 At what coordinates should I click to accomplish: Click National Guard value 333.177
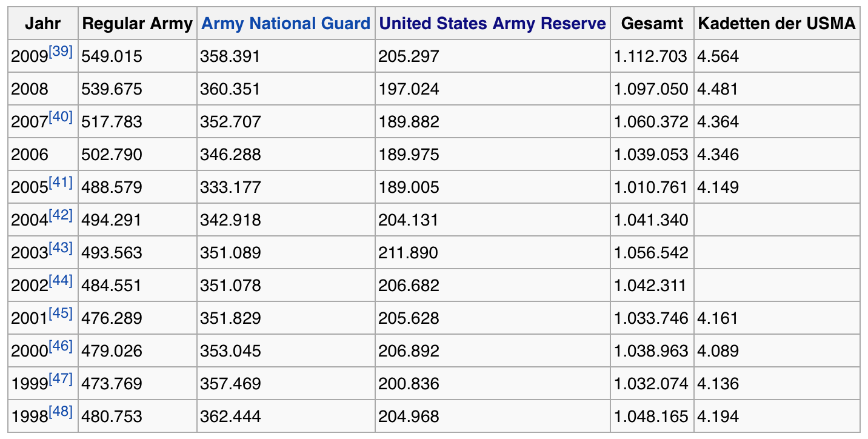230,187
